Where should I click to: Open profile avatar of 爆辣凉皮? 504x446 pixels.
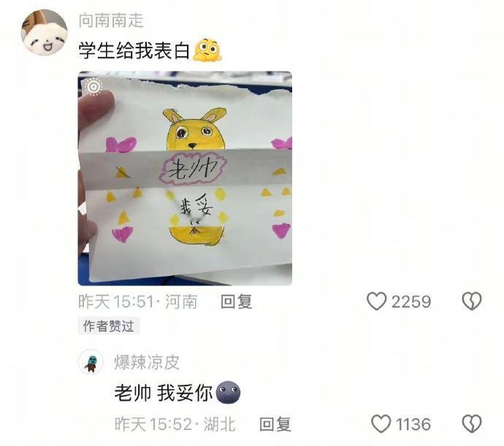coord(91,362)
